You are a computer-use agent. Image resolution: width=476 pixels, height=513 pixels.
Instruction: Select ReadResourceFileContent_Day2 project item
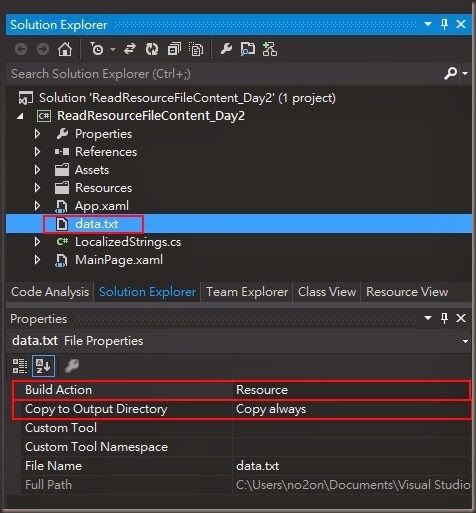click(151, 116)
